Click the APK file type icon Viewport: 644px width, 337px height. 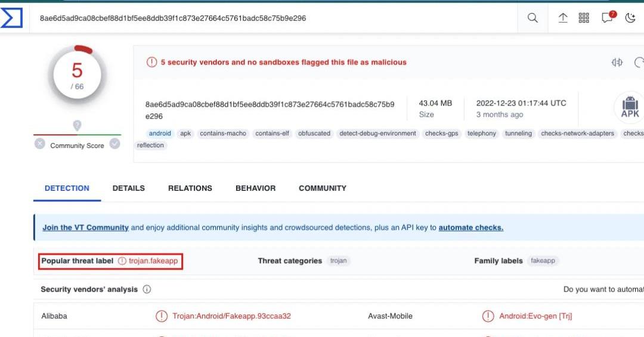coord(630,107)
